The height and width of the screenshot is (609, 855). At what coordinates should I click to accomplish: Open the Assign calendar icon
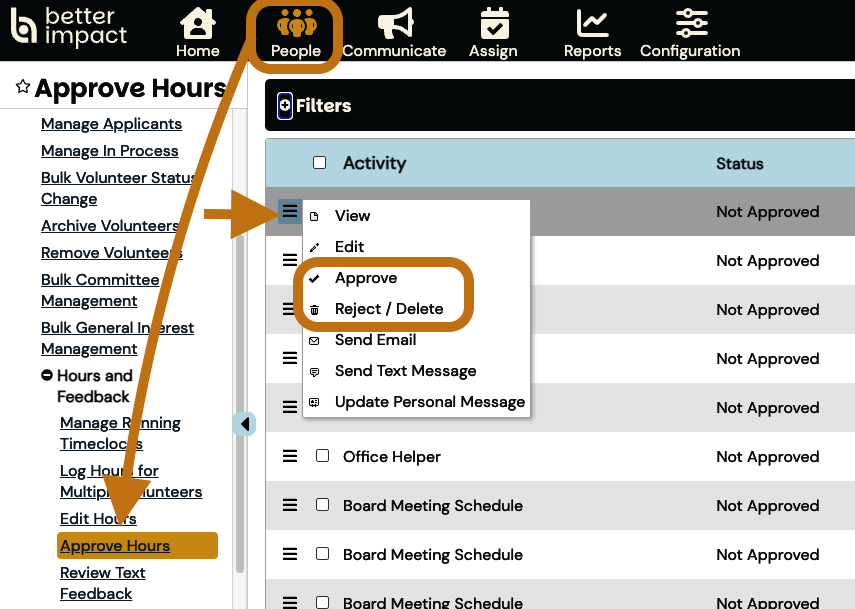click(x=494, y=24)
